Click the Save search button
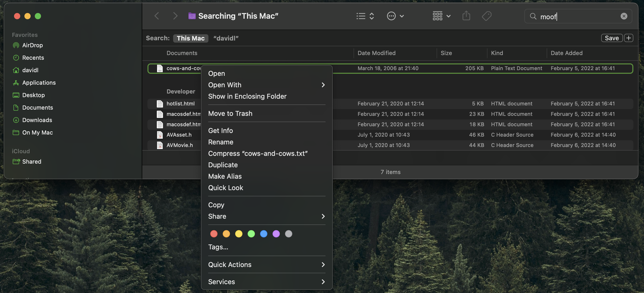644x293 pixels. point(612,38)
